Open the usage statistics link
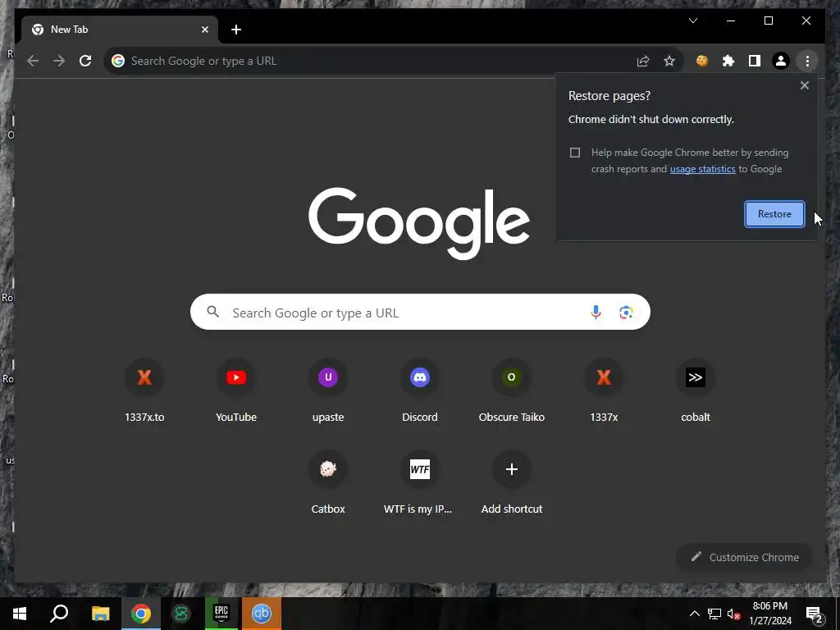 [702, 169]
